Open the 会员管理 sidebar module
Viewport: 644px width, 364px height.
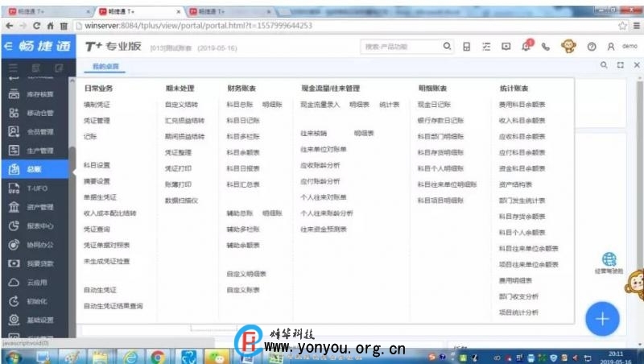tap(35, 132)
